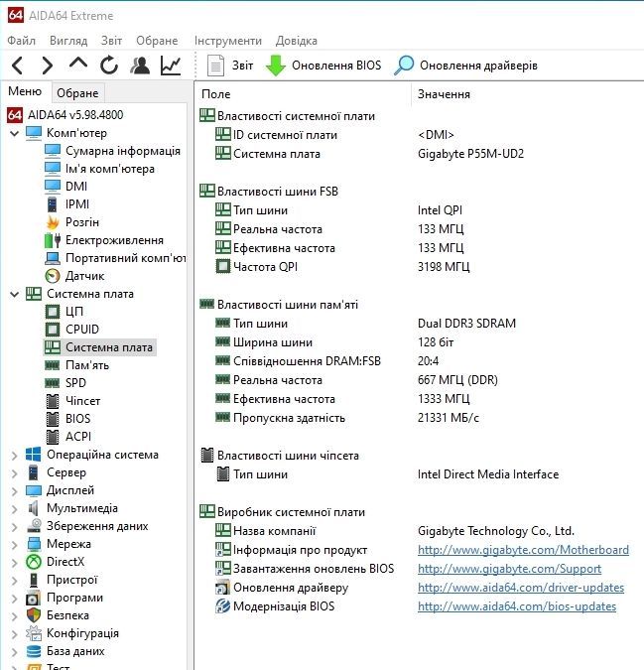
Task: Open the gigabyte.com/Support link
Action: click(509, 569)
